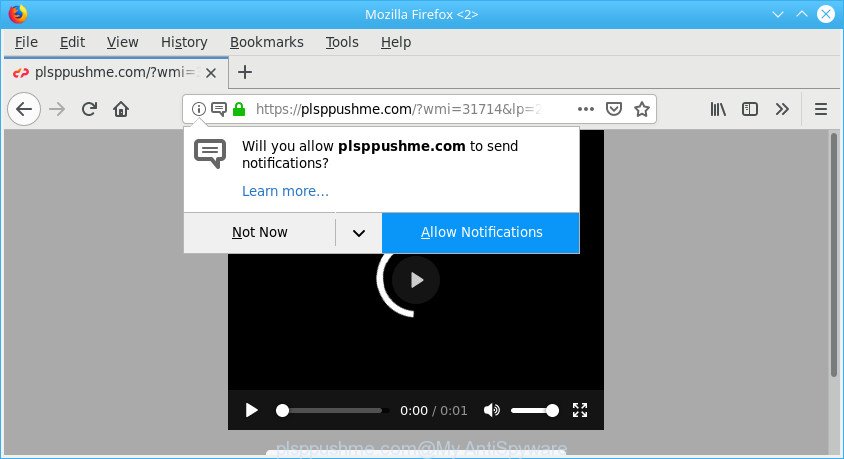The image size is (844, 459).
Task: Click the large notification speech bubble icon
Action: [210, 154]
